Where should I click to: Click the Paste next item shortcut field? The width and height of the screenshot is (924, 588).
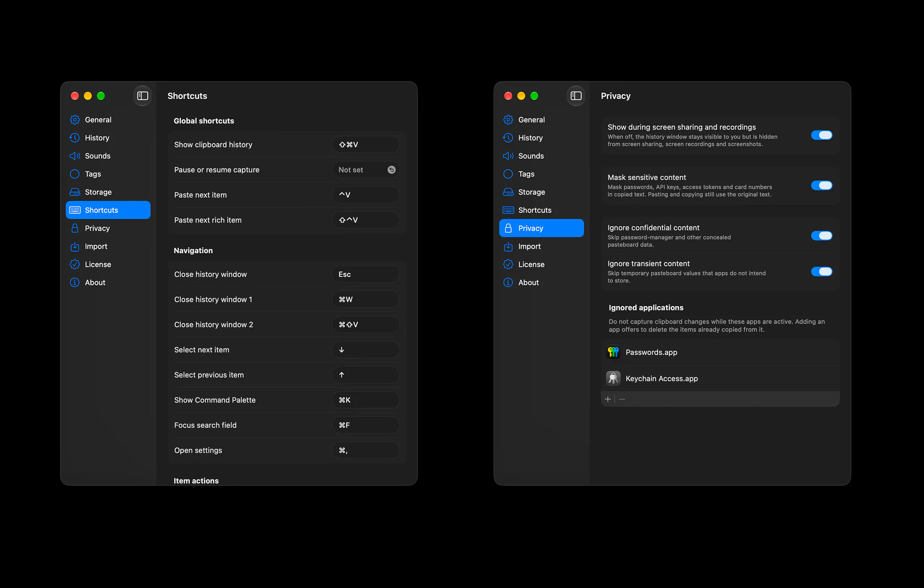(x=365, y=195)
